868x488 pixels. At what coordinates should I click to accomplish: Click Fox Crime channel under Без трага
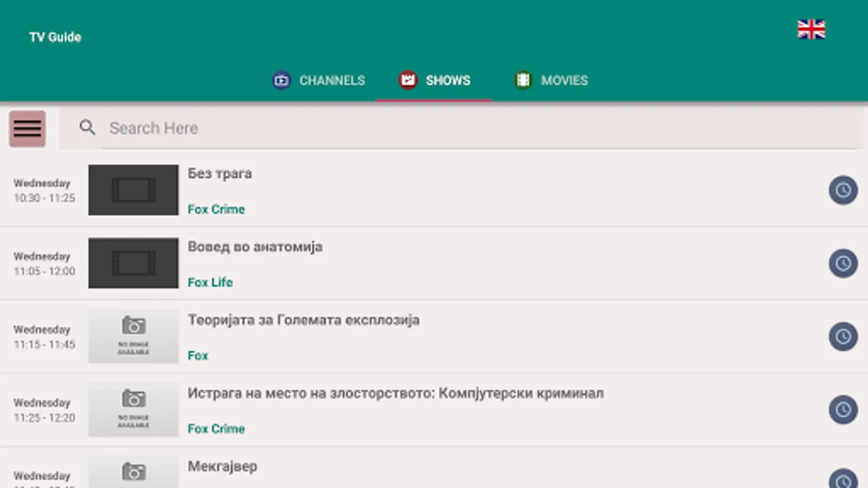point(216,209)
